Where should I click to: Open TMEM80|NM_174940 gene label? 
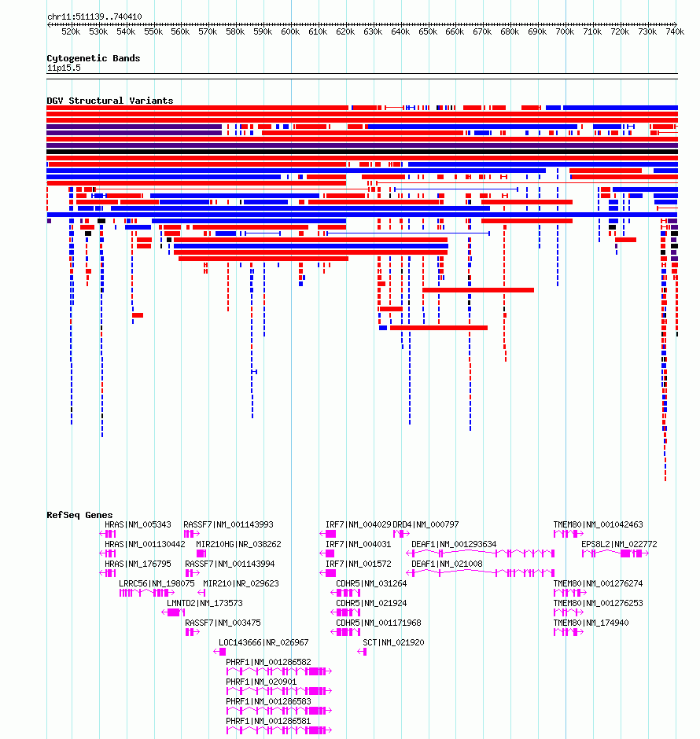[x=591, y=623]
